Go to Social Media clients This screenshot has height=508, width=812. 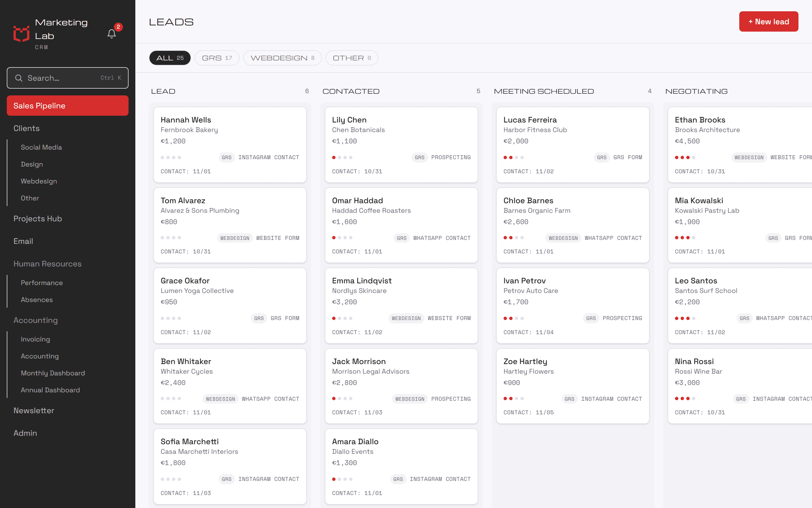point(41,147)
